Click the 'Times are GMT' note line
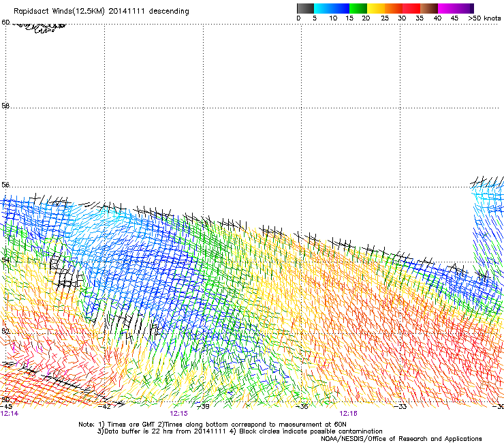 (212, 425)
